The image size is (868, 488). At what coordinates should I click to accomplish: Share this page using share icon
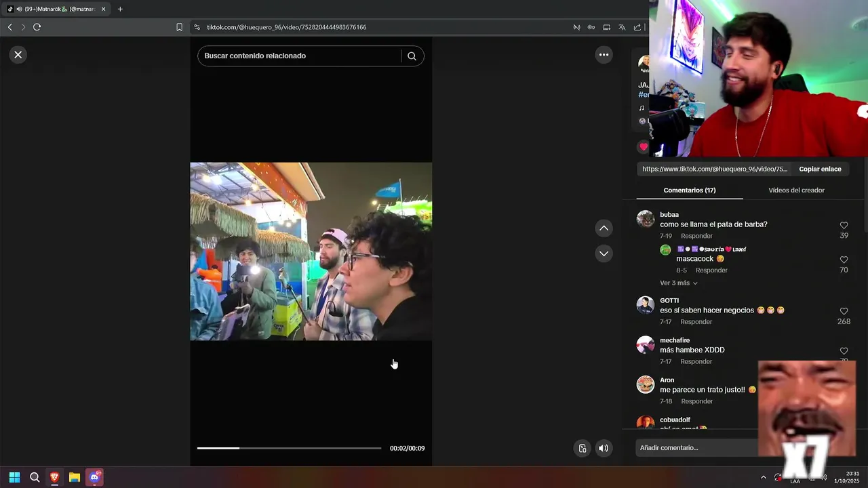(x=637, y=27)
